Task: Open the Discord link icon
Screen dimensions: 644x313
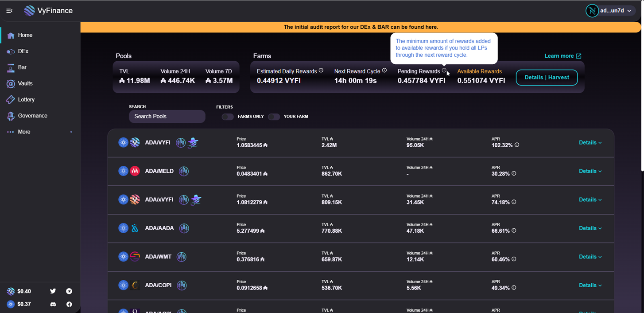Action: pos(53,304)
